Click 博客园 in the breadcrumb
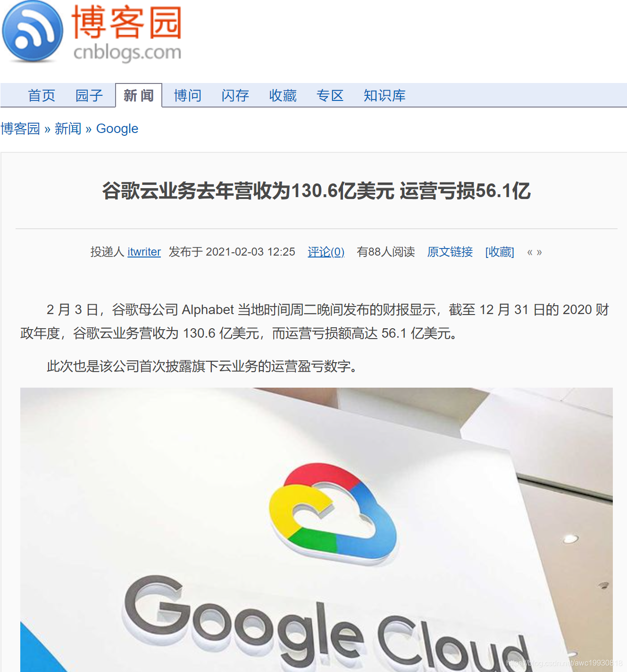This screenshot has height=672, width=627. 20,129
